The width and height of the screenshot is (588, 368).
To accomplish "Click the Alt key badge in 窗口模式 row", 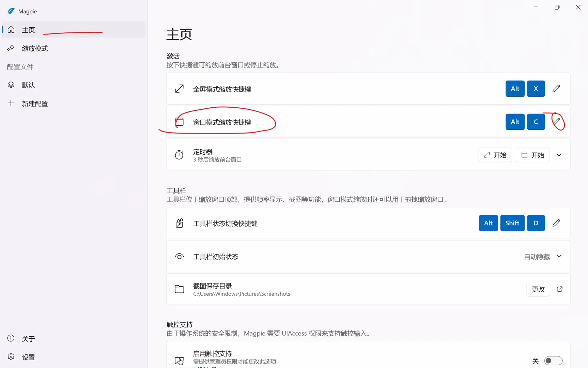I will (x=515, y=122).
